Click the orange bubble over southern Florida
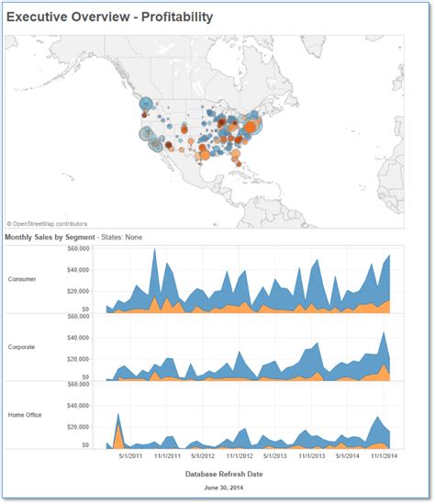This screenshot has height=504, width=435. [239, 164]
